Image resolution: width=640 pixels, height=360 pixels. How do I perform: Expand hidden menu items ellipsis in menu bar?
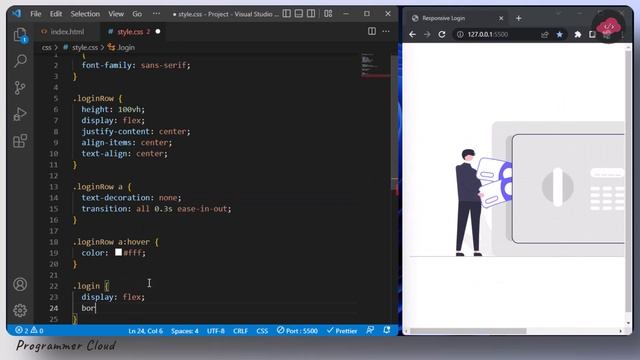(x=156, y=13)
